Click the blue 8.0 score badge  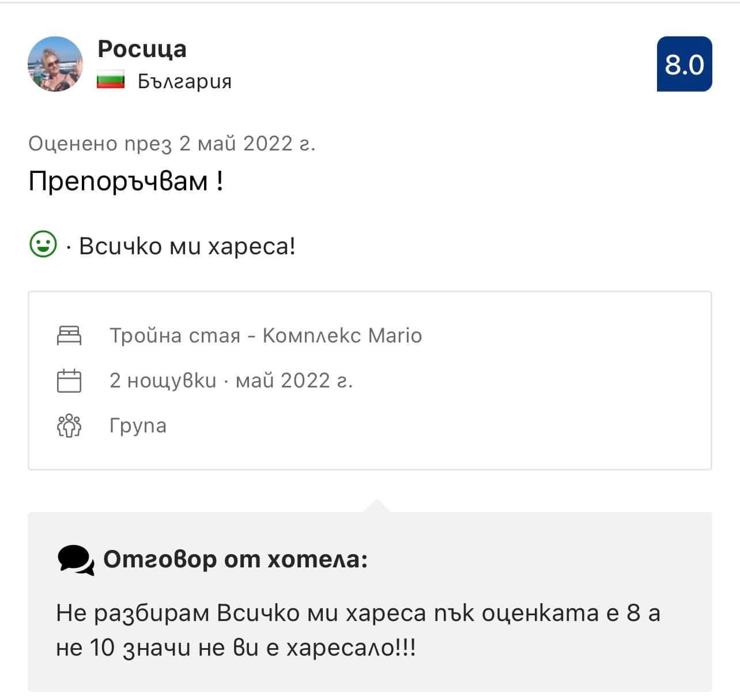click(x=684, y=64)
